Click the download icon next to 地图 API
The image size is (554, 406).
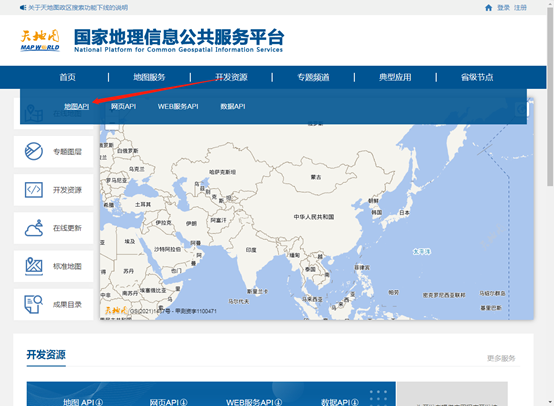[x=99, y=402]
